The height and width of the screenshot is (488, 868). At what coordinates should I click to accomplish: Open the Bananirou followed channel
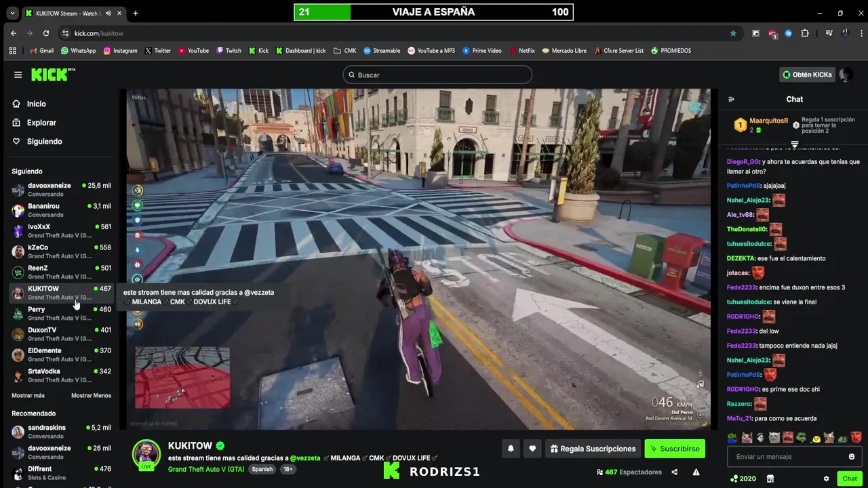click(61, 210)
